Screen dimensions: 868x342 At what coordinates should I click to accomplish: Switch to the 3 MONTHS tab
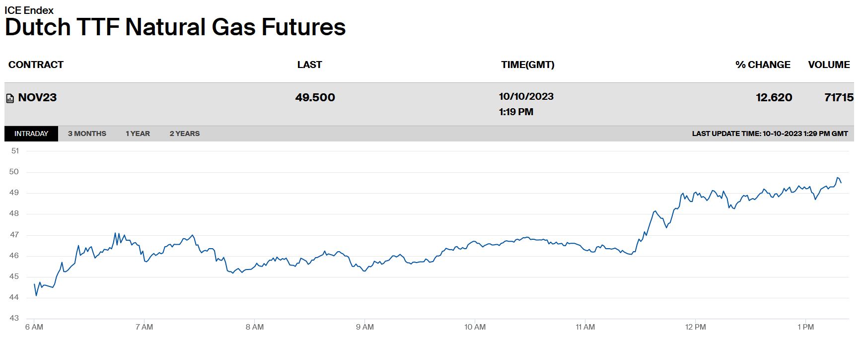point(87,134)
